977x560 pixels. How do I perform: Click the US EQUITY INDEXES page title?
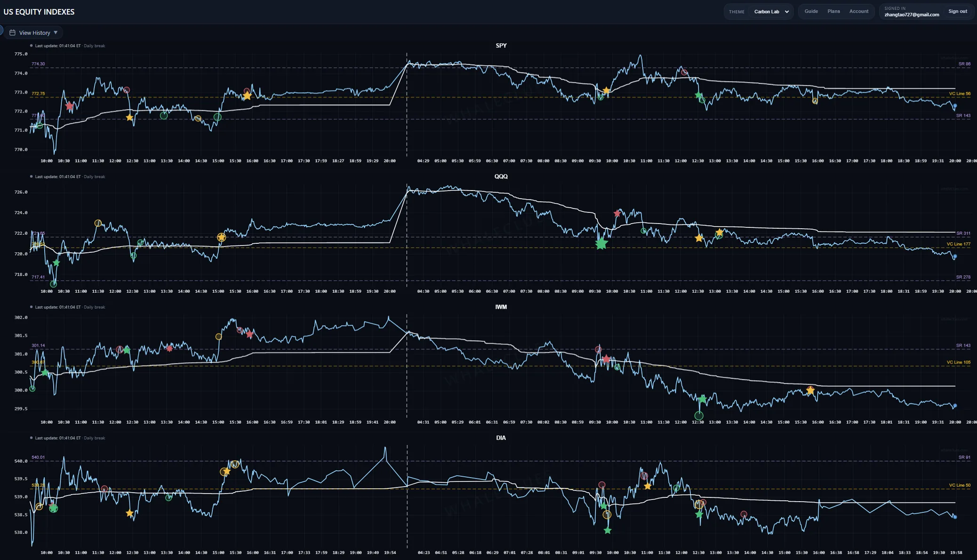pos(39,12)
